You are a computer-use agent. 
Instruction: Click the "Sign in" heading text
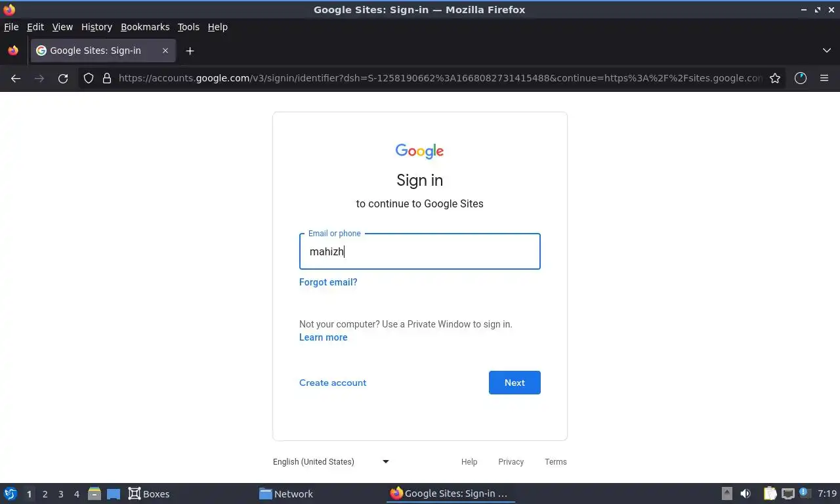[420, 180]
